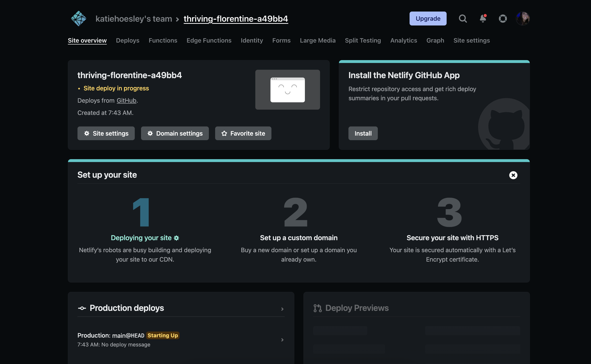Expand Production deploys chevron arrow

click(x=282, y=309)
